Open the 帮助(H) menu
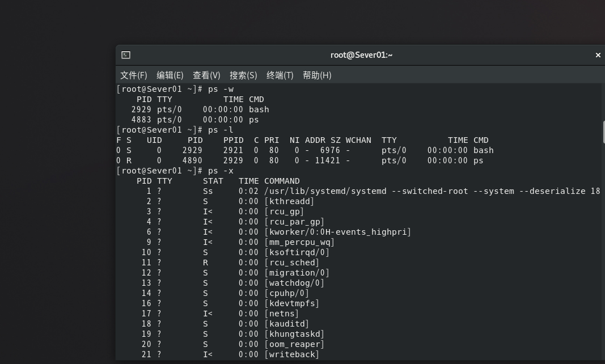This screenshot has height=364, width=605. click(x=317, y=75)
